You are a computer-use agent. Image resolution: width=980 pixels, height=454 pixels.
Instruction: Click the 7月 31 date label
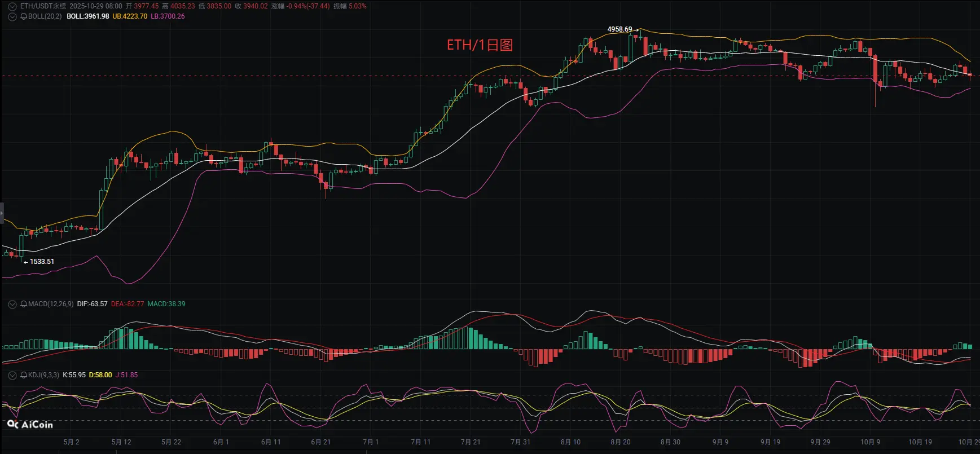click(x=521, y=442)
